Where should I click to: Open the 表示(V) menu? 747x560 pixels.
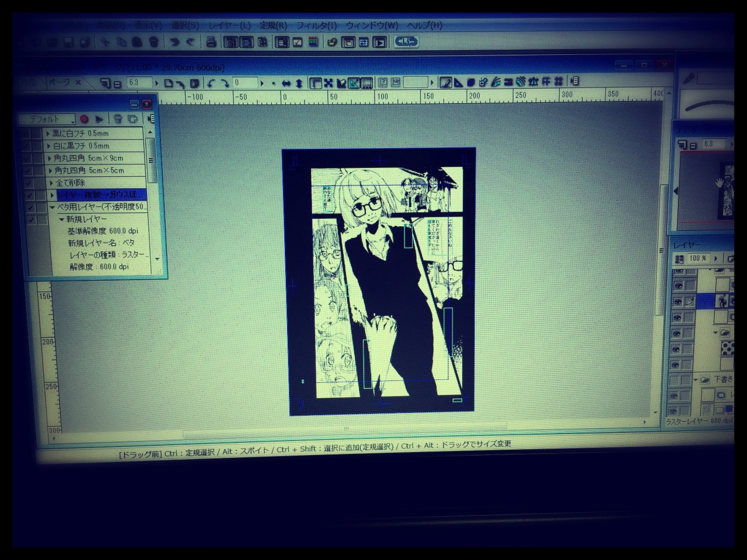click(x=148, y=26)
